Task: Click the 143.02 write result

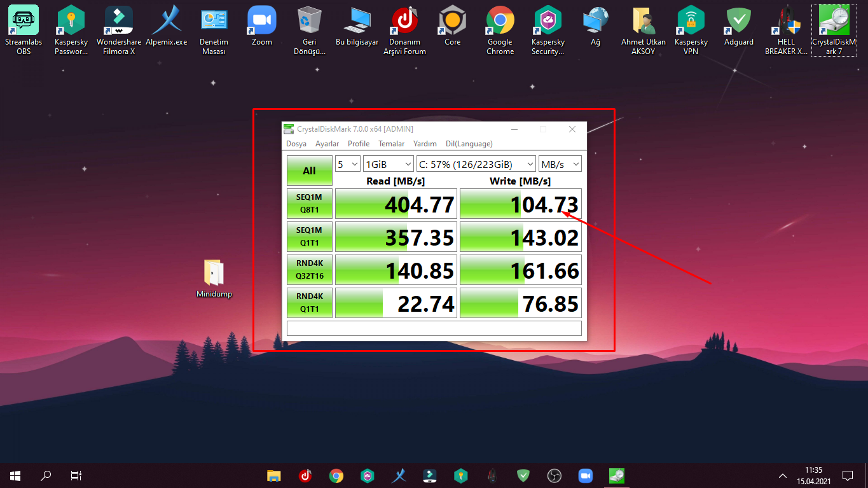Action: 521,237
